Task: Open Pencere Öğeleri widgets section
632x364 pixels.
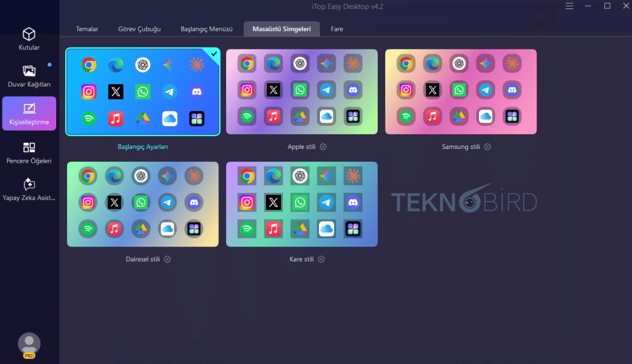Action: pos(29,153)
